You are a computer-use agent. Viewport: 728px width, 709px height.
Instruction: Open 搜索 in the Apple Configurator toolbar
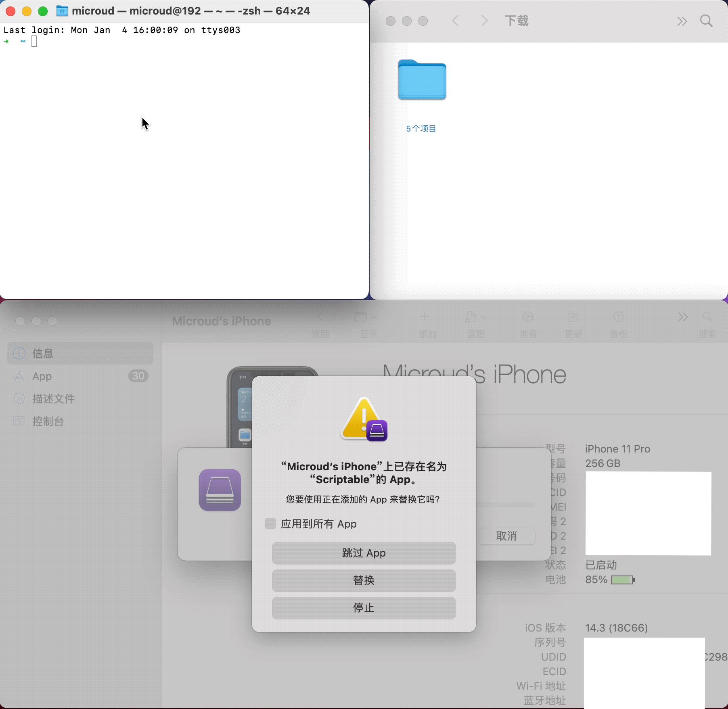pos(708,323)
